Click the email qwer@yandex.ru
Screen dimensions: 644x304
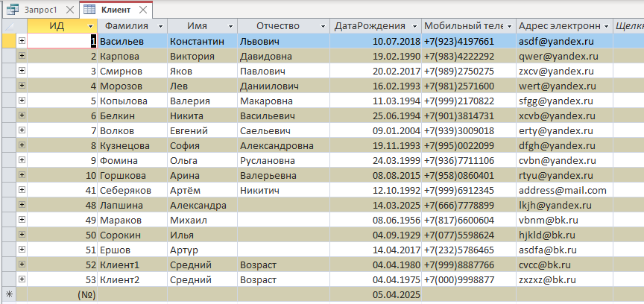click(x=564, y=57)
